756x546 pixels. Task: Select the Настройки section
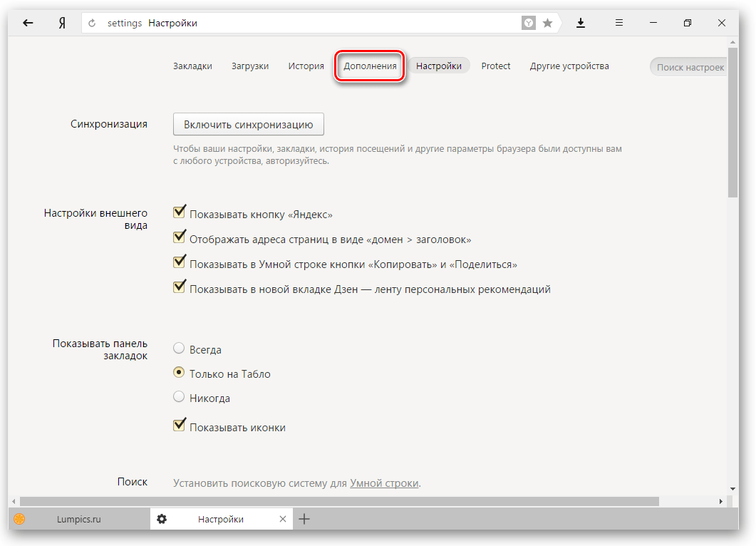click(439, 66)
